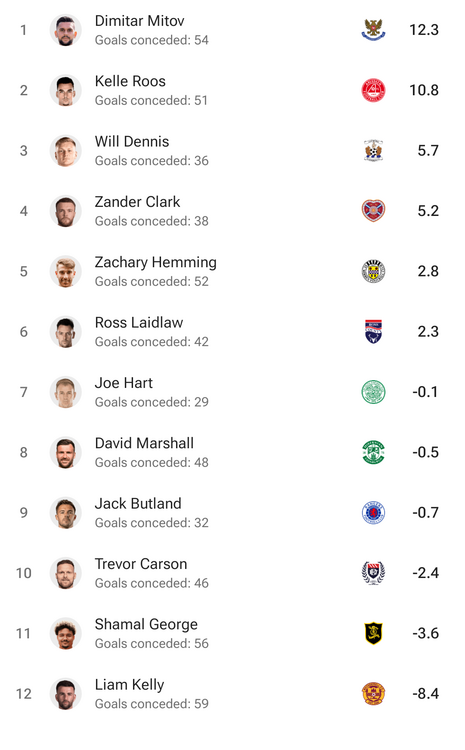
Task: Select the Kelle Roos name link
Action: click(130, 81)
